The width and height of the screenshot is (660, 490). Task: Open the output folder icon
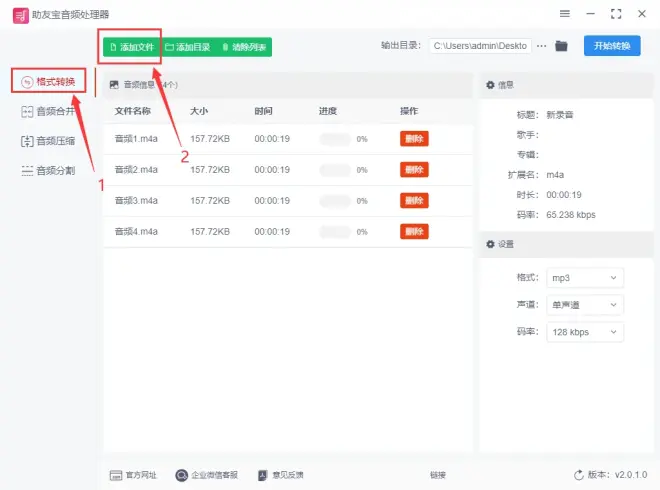point(561,46)
